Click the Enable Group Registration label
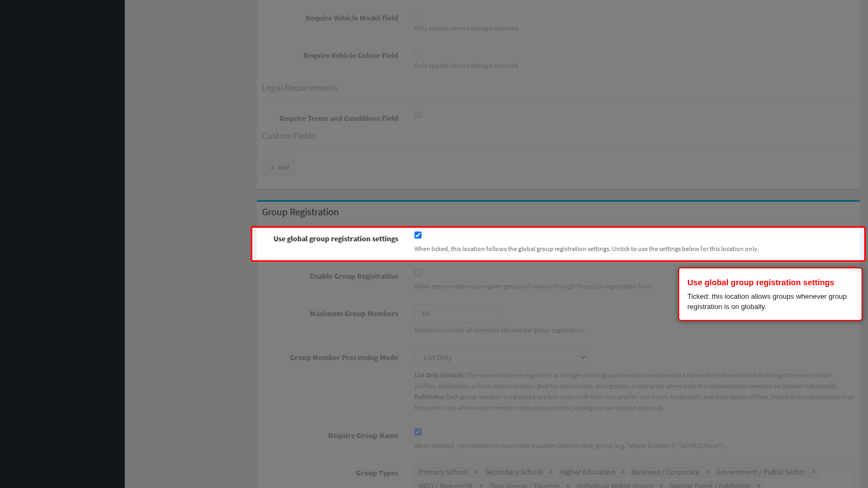 click(x=354, y=276)
